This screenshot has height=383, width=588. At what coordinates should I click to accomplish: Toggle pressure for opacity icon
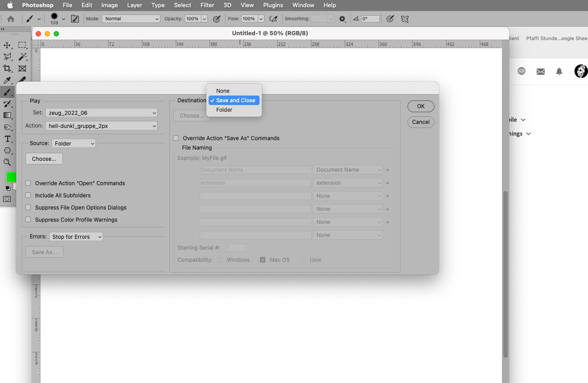217,19
